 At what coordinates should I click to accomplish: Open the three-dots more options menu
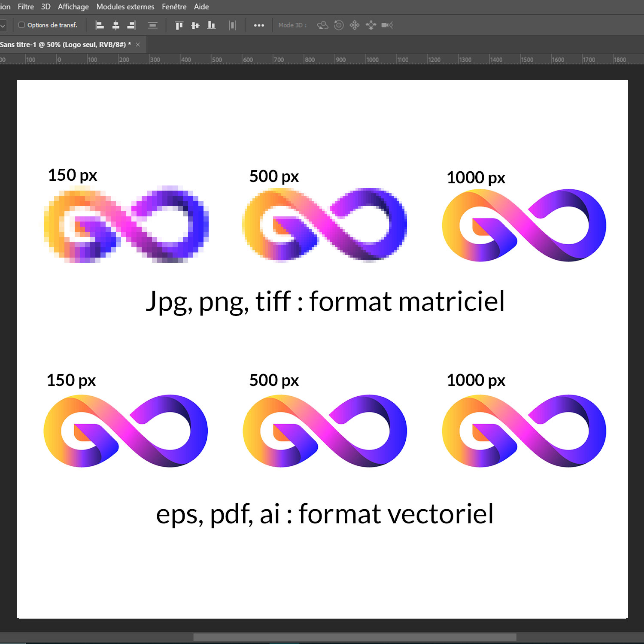coord(259,25)
